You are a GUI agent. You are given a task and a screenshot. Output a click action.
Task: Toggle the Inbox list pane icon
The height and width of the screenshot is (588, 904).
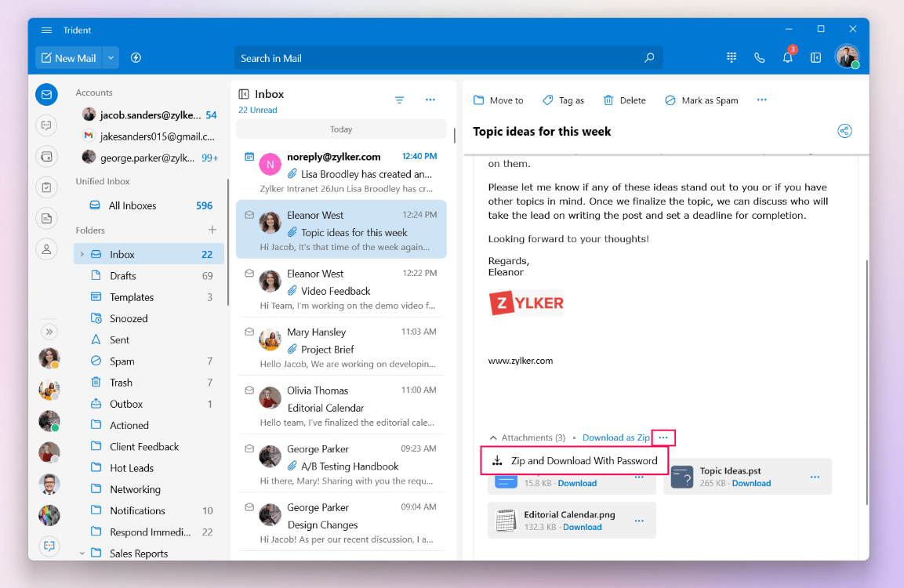[244, 94]
